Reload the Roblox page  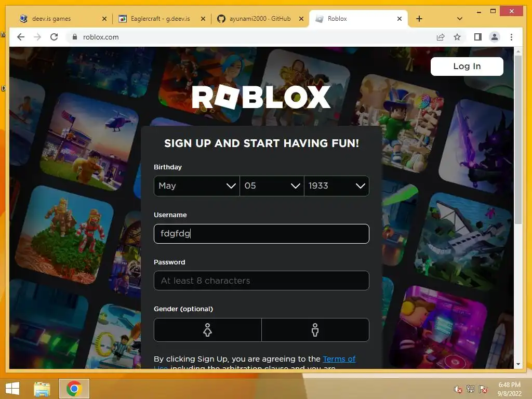pyautogui.click(x=54, y=37)
